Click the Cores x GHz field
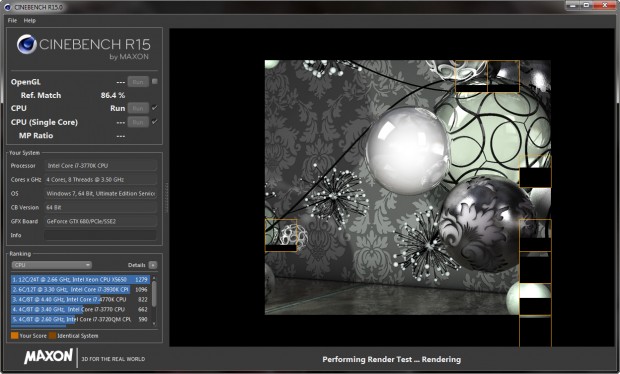620x374 pixels. click(101, 179)
